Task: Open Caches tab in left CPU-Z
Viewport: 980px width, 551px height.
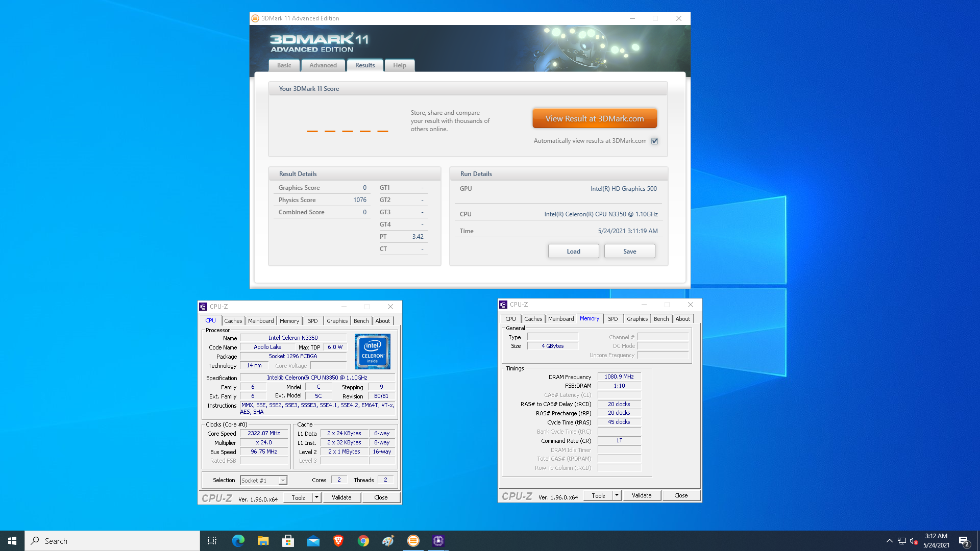Action: click(x=233, y=321)
